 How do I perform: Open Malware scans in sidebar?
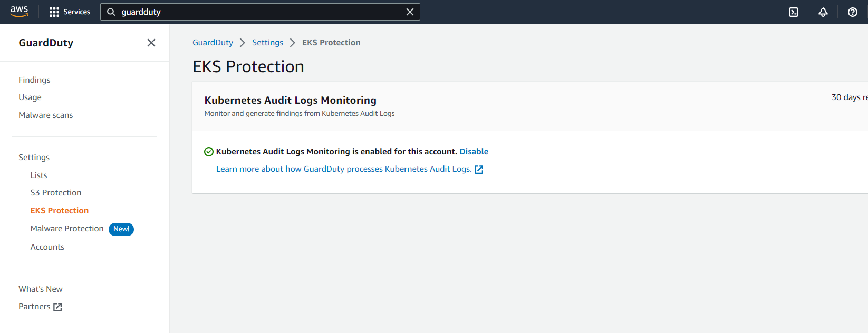46,115
